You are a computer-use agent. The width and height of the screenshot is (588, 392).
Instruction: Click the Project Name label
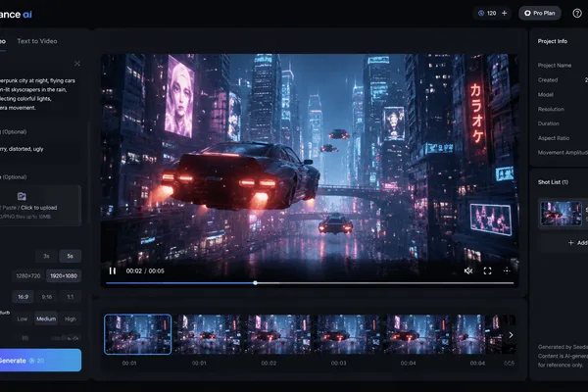point(555,66)
